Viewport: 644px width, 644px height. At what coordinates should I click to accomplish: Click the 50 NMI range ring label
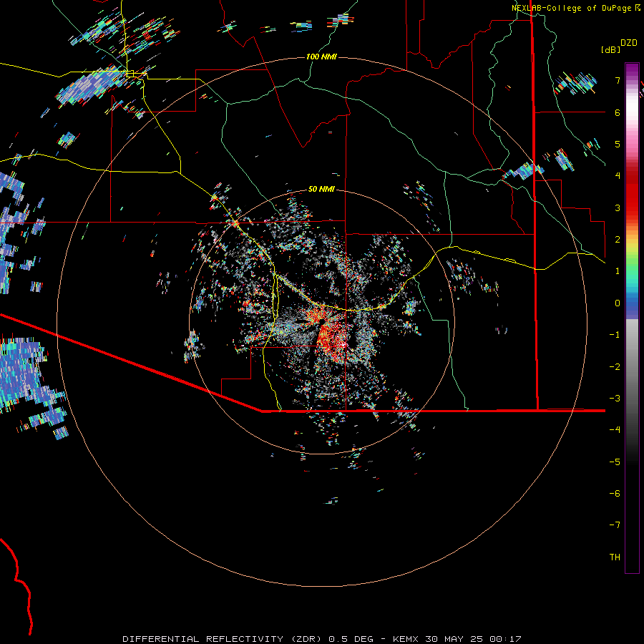tap(321, 189)
